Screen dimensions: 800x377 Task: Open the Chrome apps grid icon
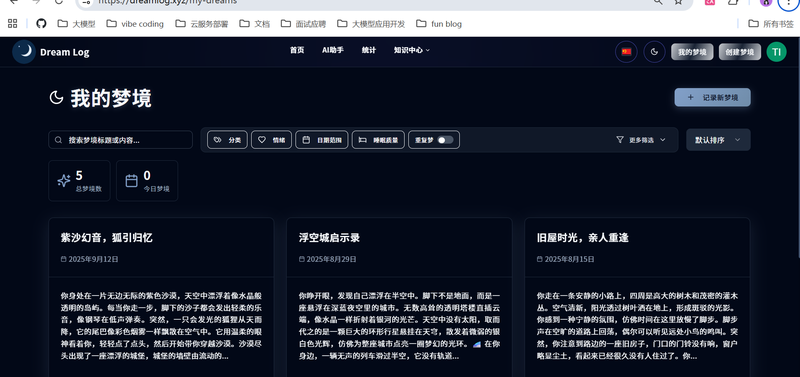(x=13, y=23)
